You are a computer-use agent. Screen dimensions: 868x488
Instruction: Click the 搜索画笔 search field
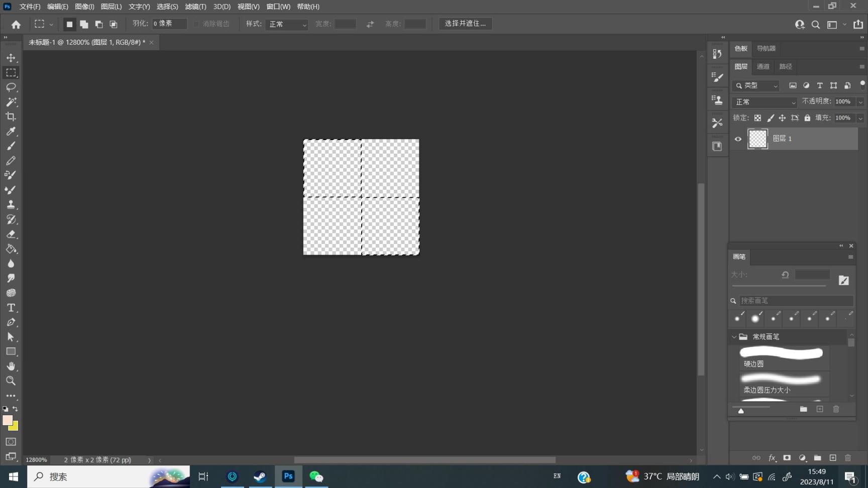pyautogui.click(x=796, y=300)
